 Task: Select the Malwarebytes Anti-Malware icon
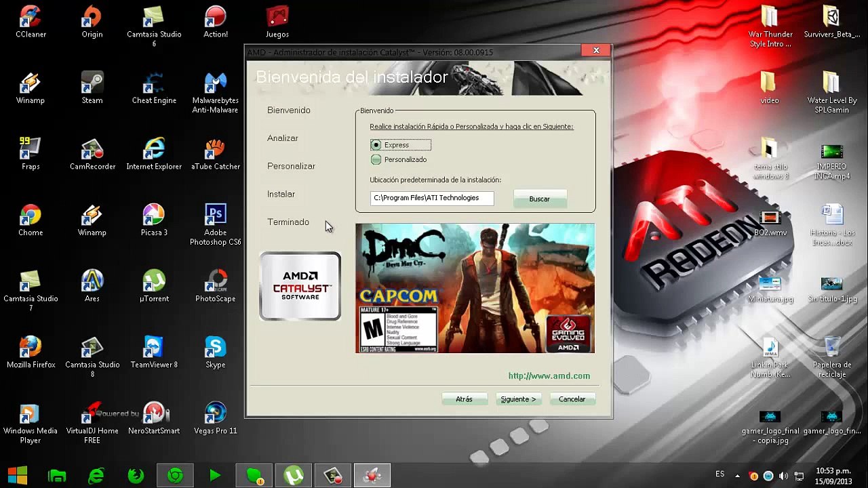click(x=216, y=93)
